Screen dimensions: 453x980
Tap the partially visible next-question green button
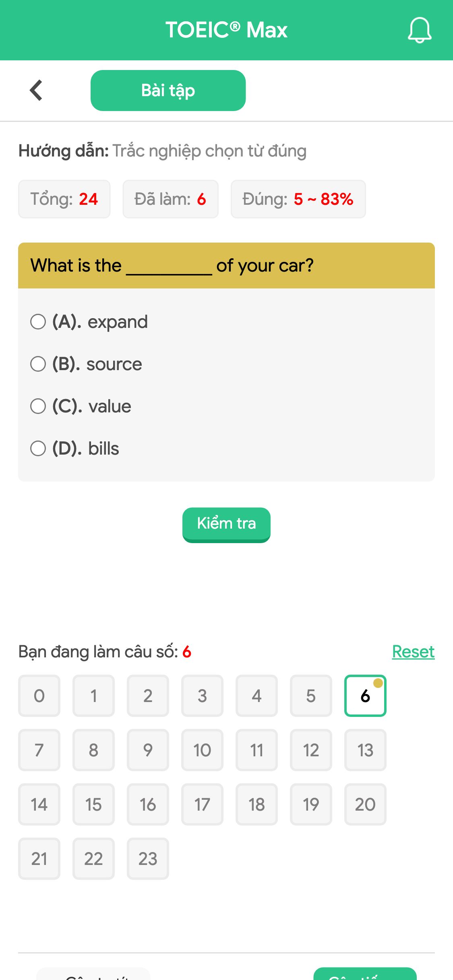coord(365,974)
